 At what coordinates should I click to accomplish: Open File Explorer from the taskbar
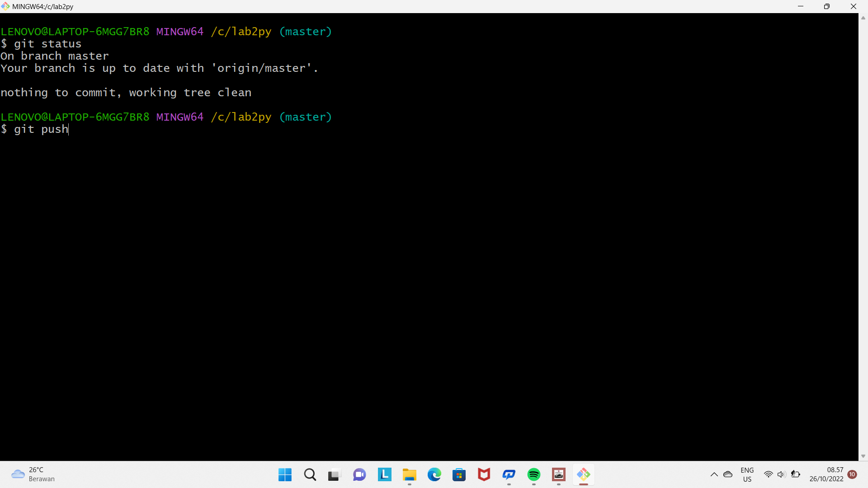[410, 474]
